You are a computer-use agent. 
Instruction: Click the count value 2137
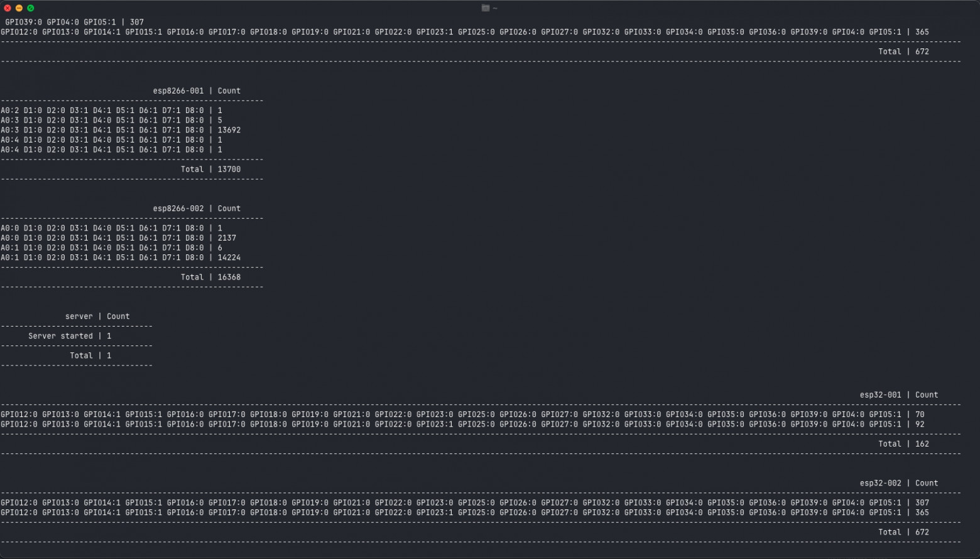pos(227,238)
